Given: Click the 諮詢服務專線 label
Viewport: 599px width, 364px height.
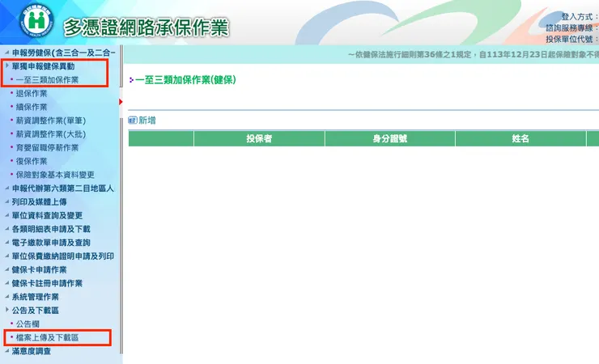Looking at the screenshot, I should click(x=571, y=28).
